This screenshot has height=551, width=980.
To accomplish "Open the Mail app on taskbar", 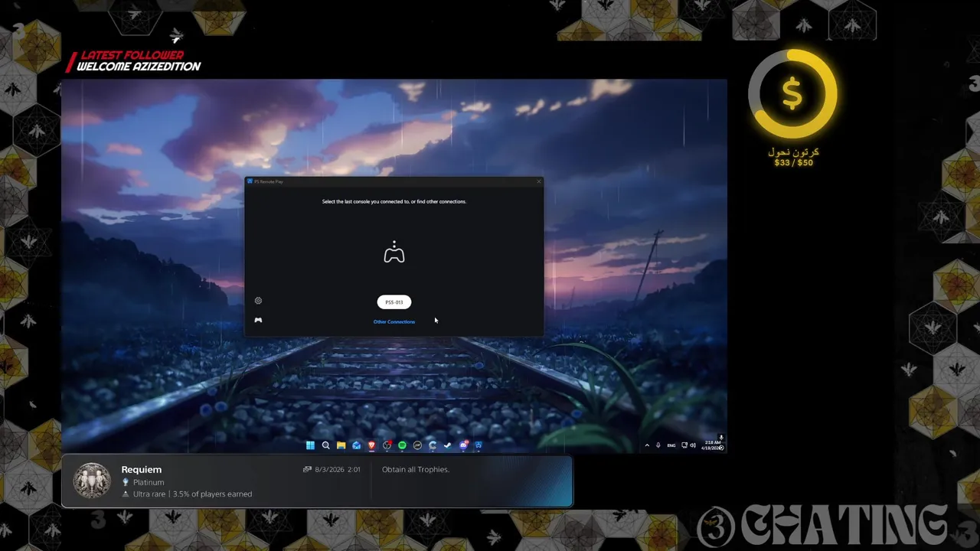I will pos(356,445).
